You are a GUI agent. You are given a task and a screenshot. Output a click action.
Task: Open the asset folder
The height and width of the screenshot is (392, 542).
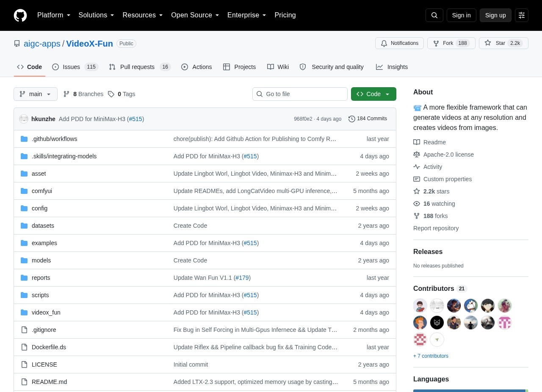click(x=39, y=174)
